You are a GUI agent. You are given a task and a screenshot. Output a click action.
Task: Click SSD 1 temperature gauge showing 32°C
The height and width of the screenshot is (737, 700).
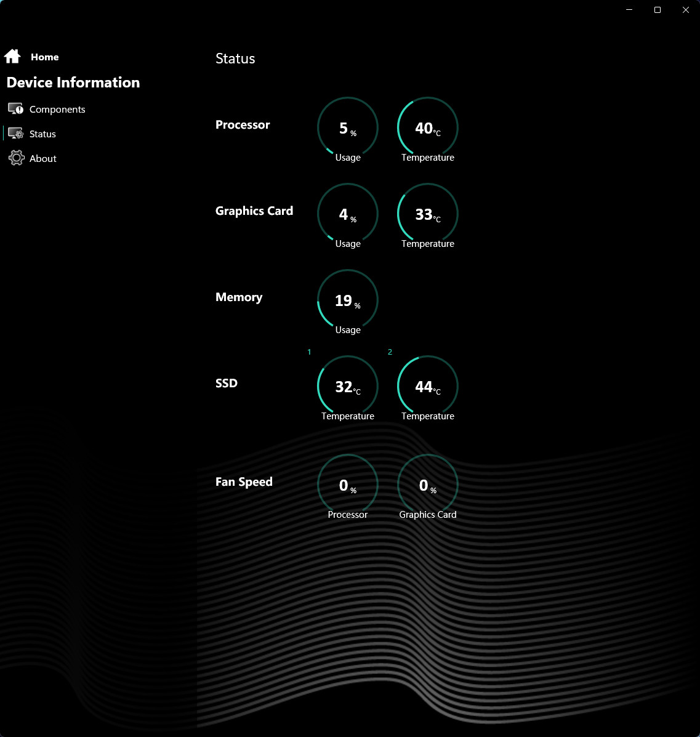[348, 387]
